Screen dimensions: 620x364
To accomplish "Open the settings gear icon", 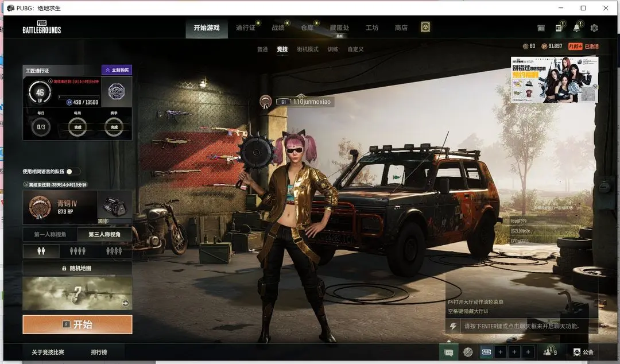I will 594,28.
